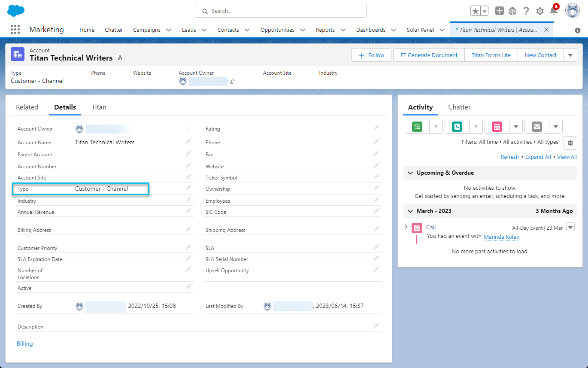Click the Account building icon
Image resolution: width=588 pixels, height=368 pixels.
(x=18, y=54)
